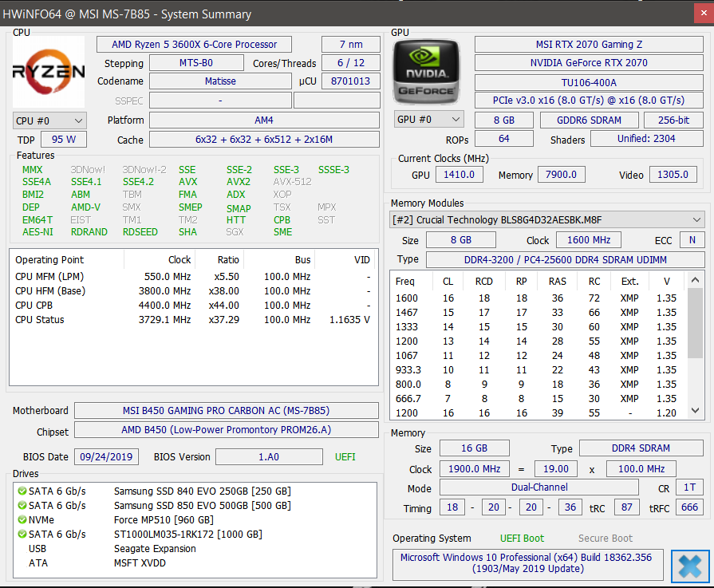
Task: Click the NVMe Force MP510 status icon
Action: click(x=22, y=519)
